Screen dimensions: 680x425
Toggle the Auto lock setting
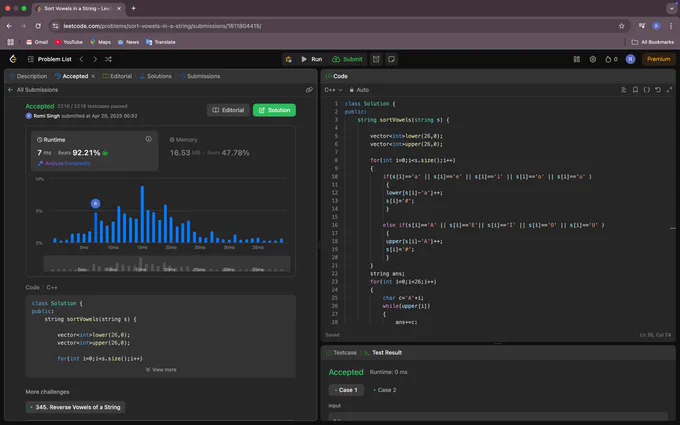[359, 90]
